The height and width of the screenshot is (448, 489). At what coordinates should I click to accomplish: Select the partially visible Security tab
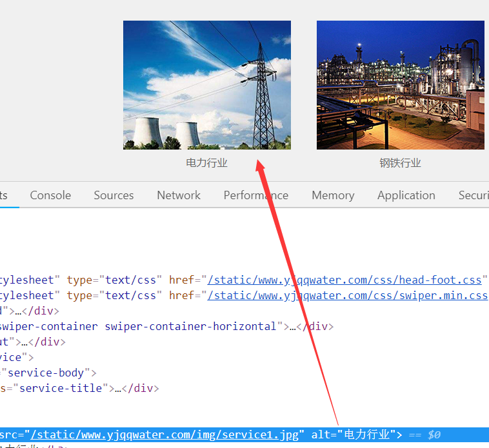coord(474,195)
